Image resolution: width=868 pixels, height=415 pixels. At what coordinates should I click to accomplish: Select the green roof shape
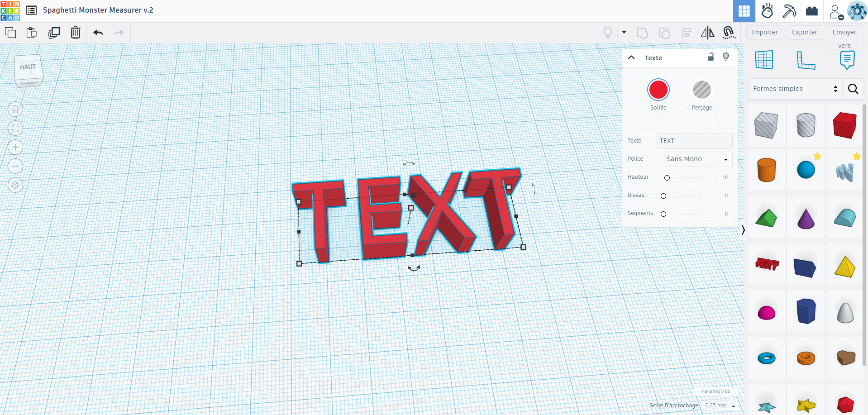pos(766,218)
